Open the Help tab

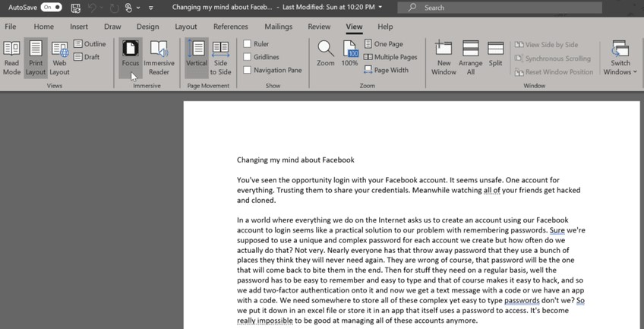click(x=385, y=27)
